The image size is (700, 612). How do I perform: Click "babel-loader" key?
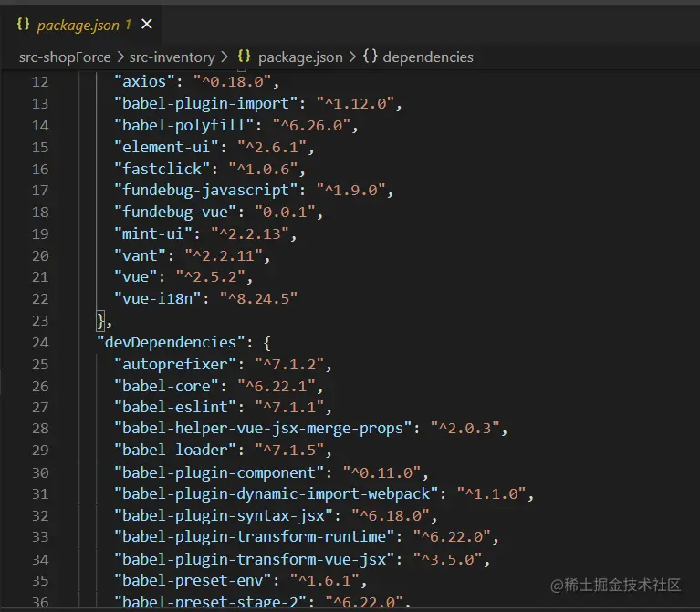click(x=175, y=450)
